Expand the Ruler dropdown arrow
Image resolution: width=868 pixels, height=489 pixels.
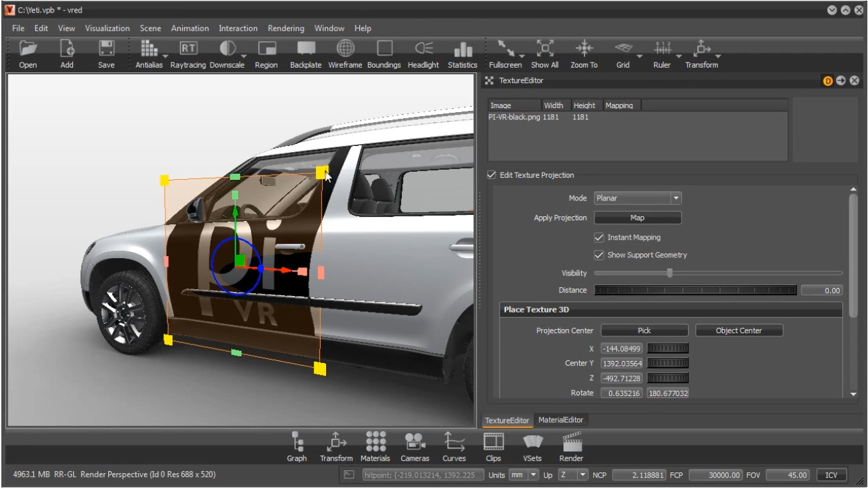(x=678, y=56)
